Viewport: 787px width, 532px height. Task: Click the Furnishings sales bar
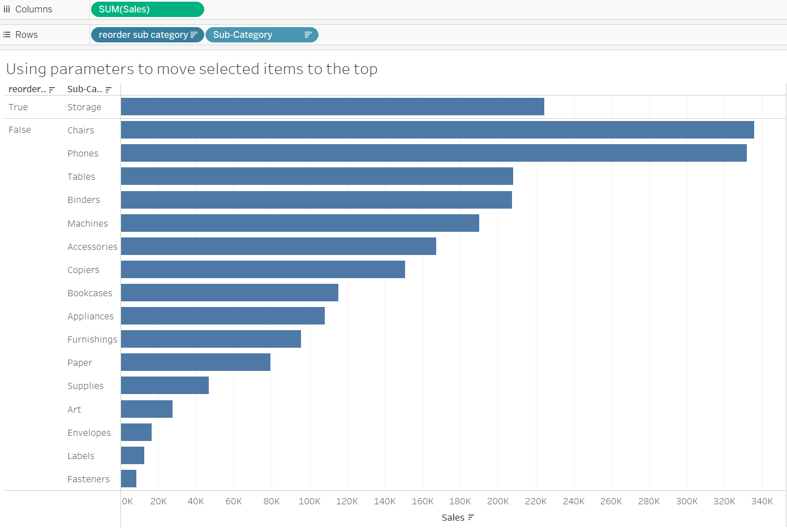pos(211,339)
